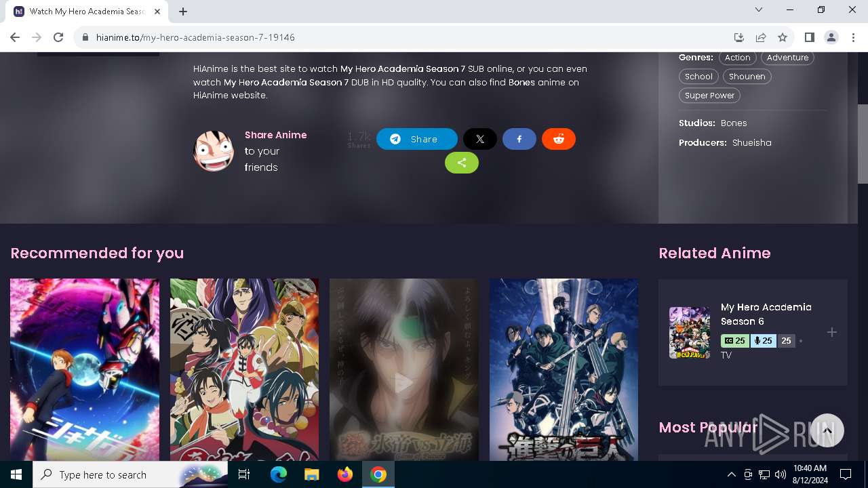Screen dimensions: 868x488
Task: Launch Microsoft Edge from taskbar
Action: (279, 474)
